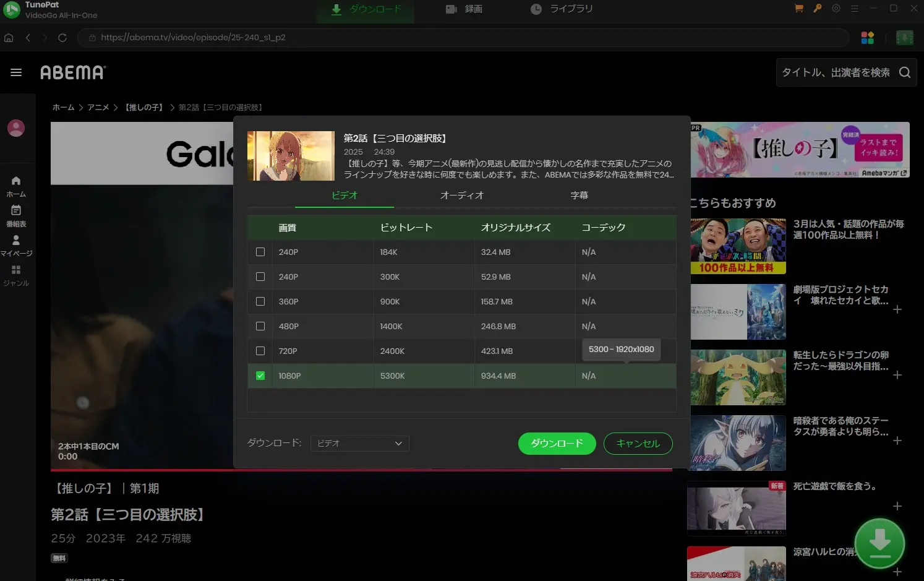Viewport: 924px width, 581px height.
Task: Add 死亡遊戯で飯を食う to list
Action: coord(897,506)
